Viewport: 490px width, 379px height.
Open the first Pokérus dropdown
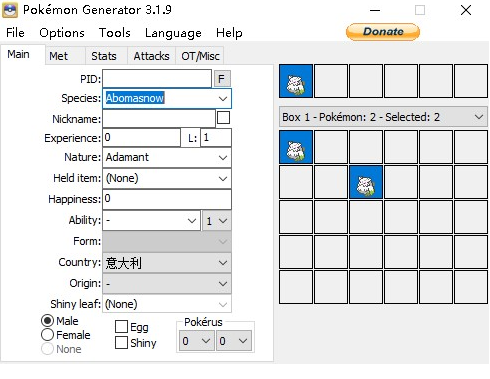pos(196,341)
